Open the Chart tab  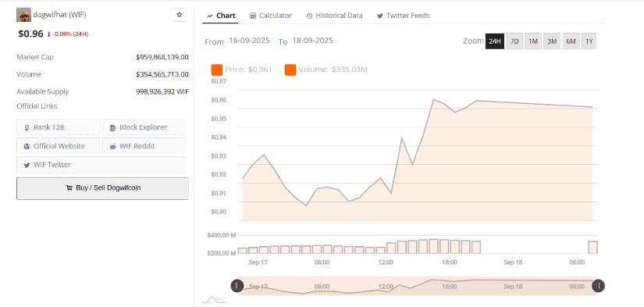(221, 16)
